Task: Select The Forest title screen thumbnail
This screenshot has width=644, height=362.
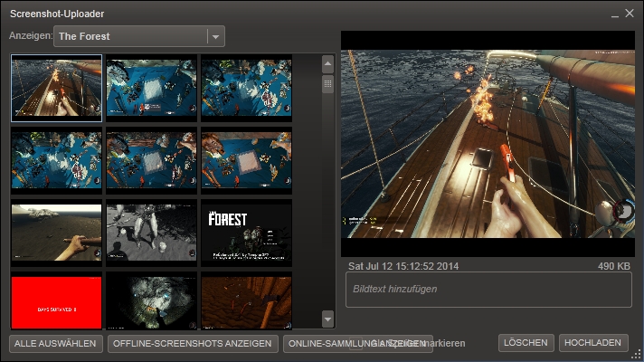Action: coord(246,232)
